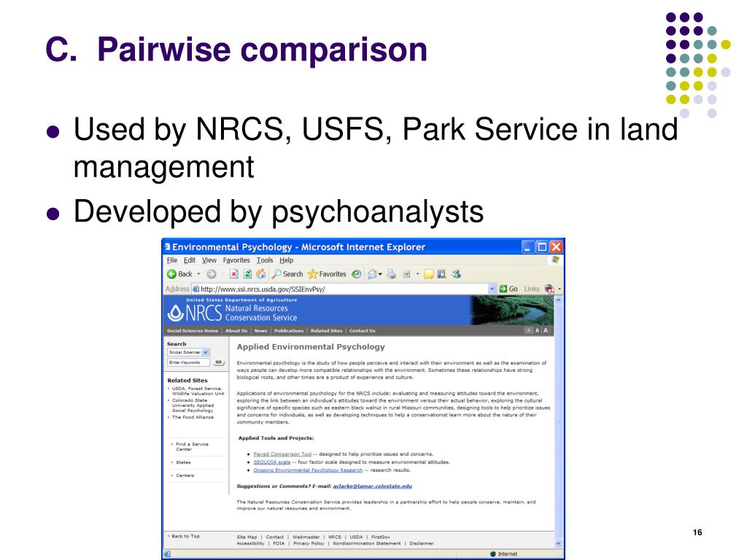Open the Favorites menu in menu bar
The width and height of the screenshot is (747, 560).
[236, 260]
